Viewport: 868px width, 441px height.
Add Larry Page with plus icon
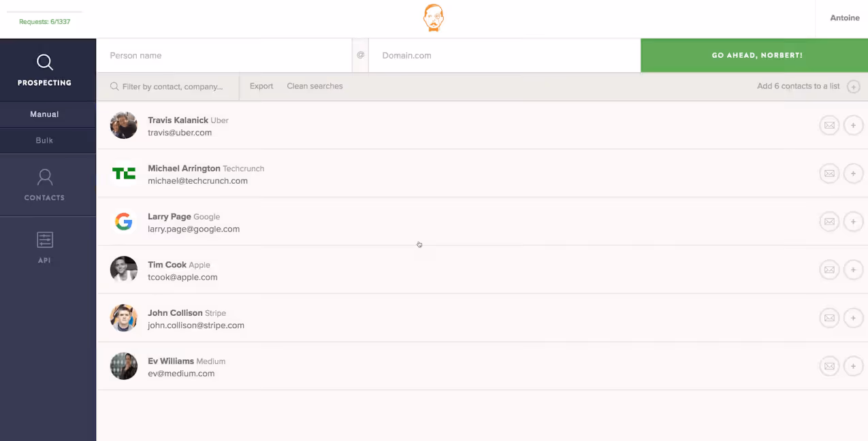(x=854, y=222)
